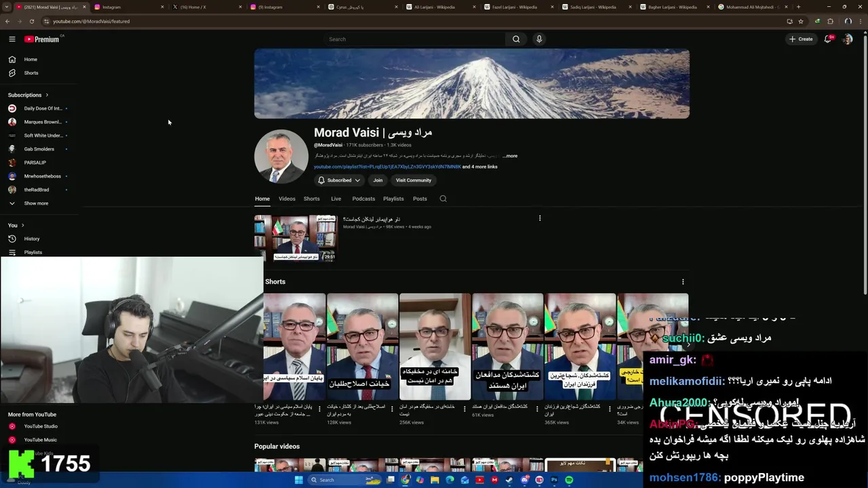Viewport: 868px width, 488px height.
Task: Open Steam from the taskbar
Action: tap(509, 480)
